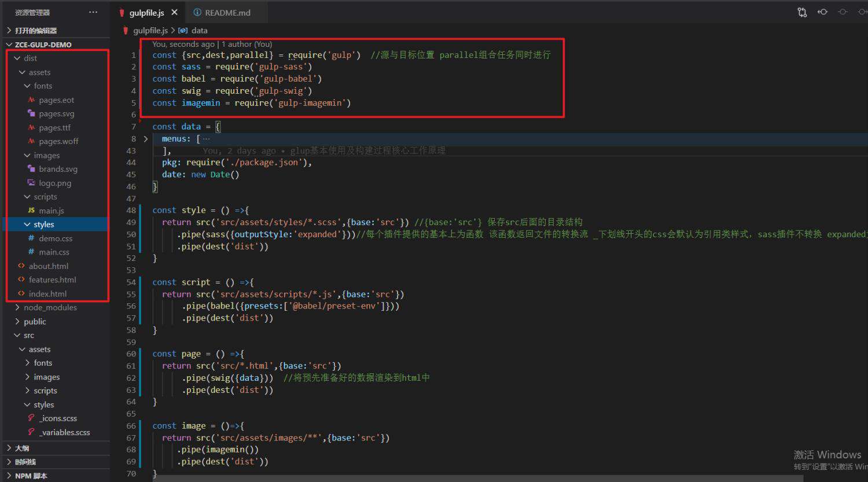Open pages.ttf font file
This screenshot has height=482, width=868.
[x=55, y=128]
